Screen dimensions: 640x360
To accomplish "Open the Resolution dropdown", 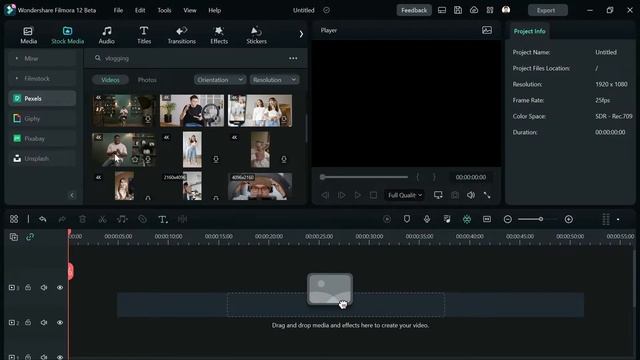I will coord(274,80).
